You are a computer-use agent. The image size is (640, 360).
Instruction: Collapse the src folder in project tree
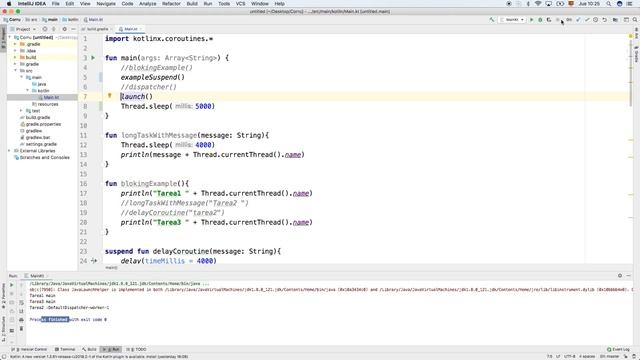click(x=16, y=71)
